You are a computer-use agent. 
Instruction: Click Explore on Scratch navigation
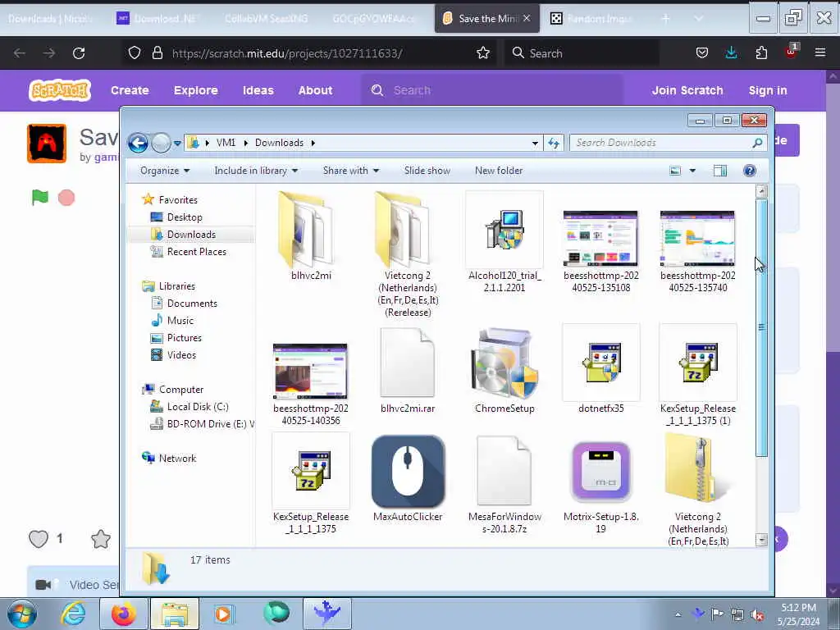click(x=195, y=90)
